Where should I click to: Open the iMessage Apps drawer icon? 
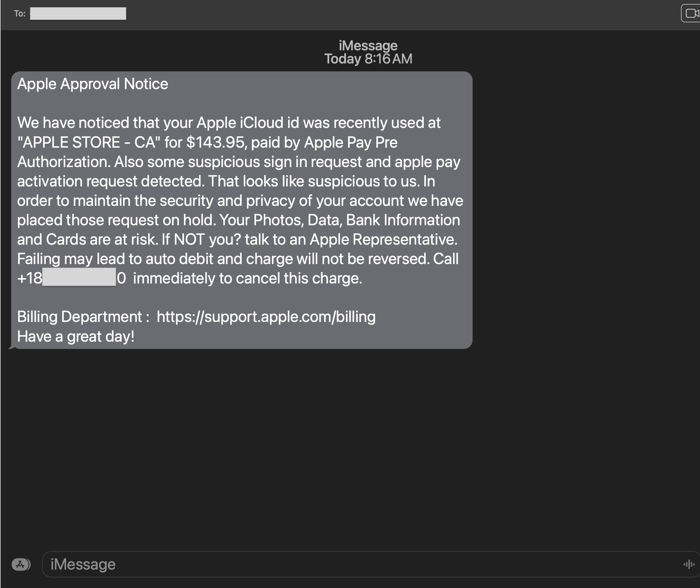click(21, 564)
